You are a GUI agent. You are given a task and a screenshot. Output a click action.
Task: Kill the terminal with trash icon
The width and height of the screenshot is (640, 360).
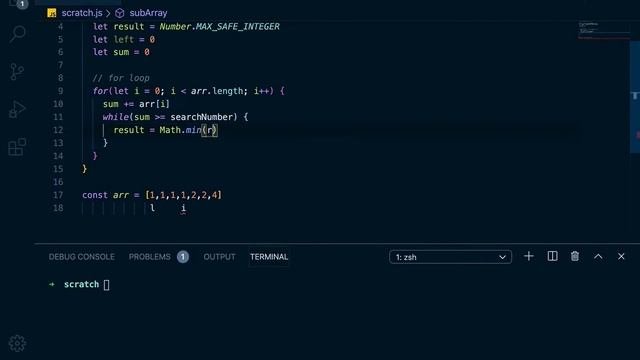coord(575,256)
